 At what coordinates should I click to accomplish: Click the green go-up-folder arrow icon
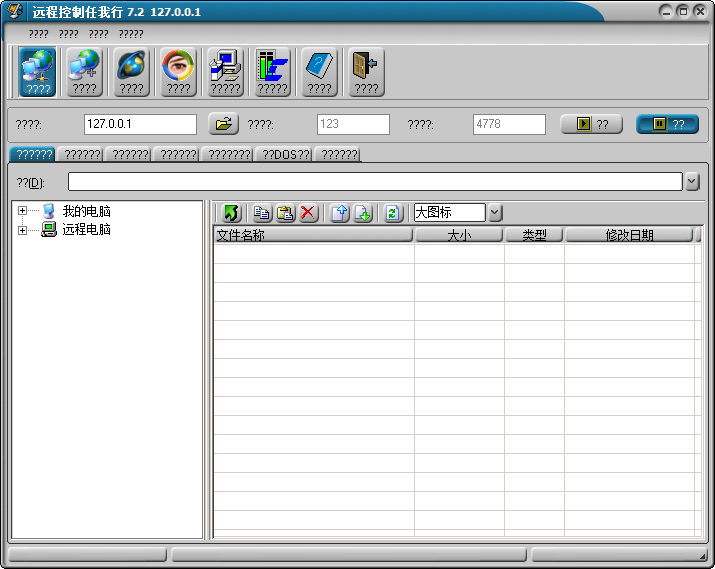point(231,213)
